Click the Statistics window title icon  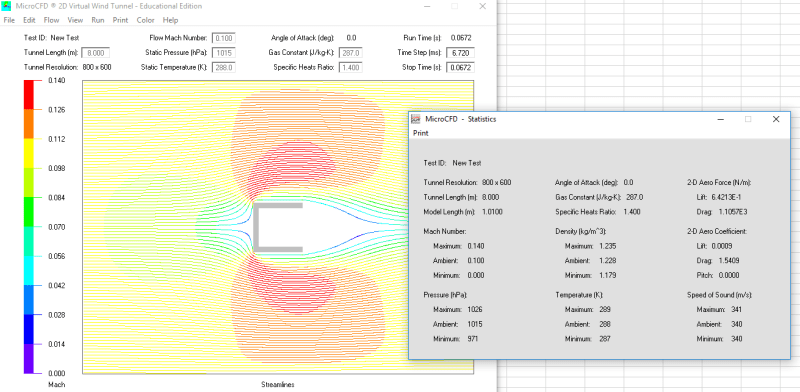416,119
